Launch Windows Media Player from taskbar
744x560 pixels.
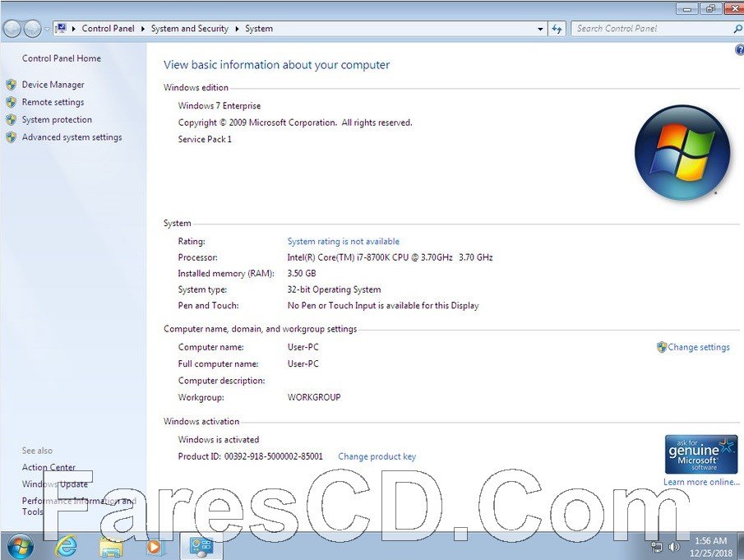(155, 547)
